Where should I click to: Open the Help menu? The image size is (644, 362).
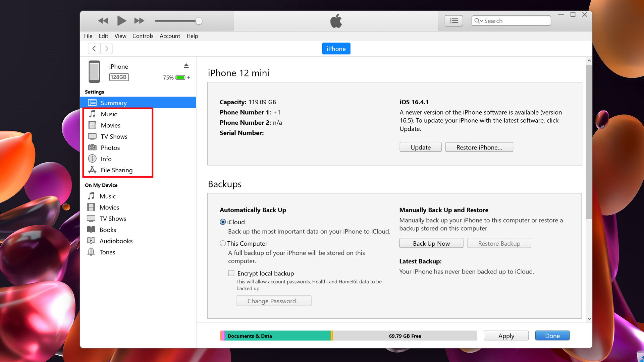pos(192,36)
